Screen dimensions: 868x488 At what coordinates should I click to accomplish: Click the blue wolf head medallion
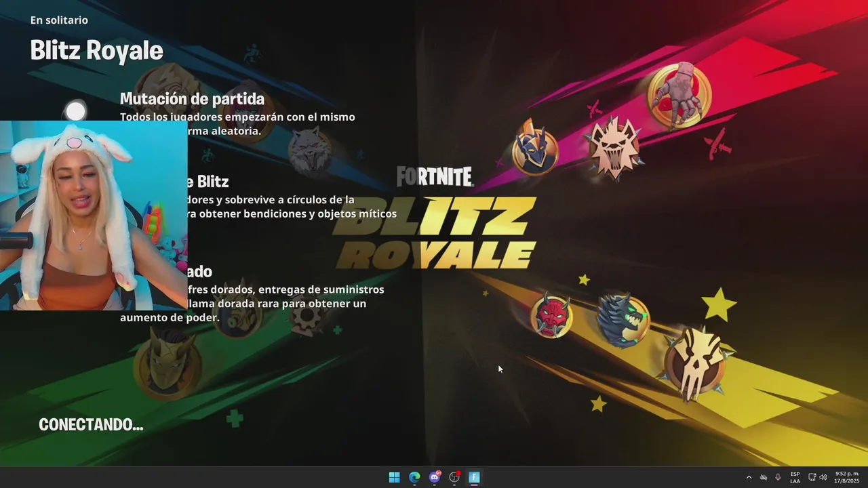coord(623,320)
